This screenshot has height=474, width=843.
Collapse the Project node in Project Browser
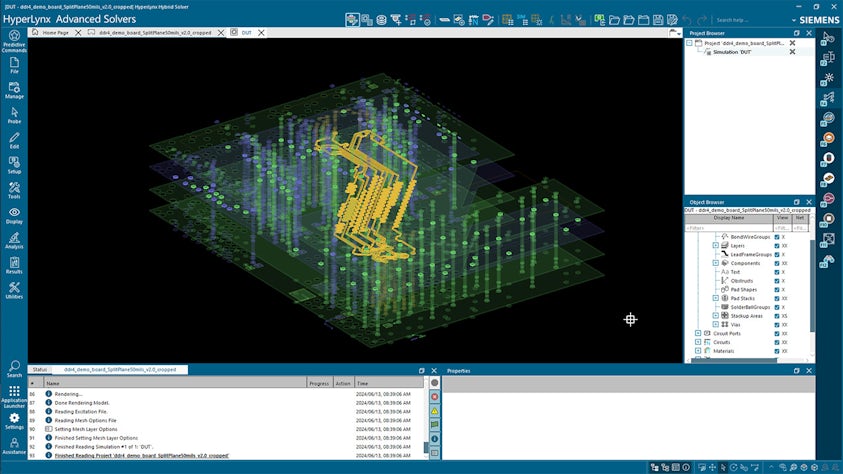click(689, 43)
